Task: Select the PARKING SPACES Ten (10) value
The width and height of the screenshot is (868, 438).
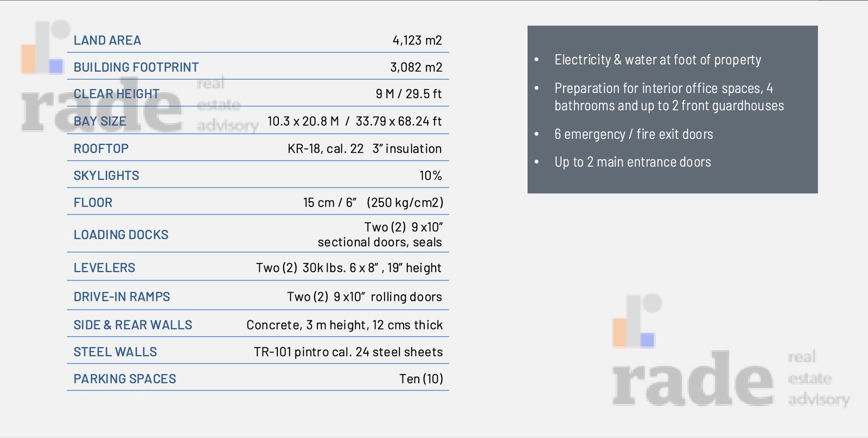Action: point(421,379)
